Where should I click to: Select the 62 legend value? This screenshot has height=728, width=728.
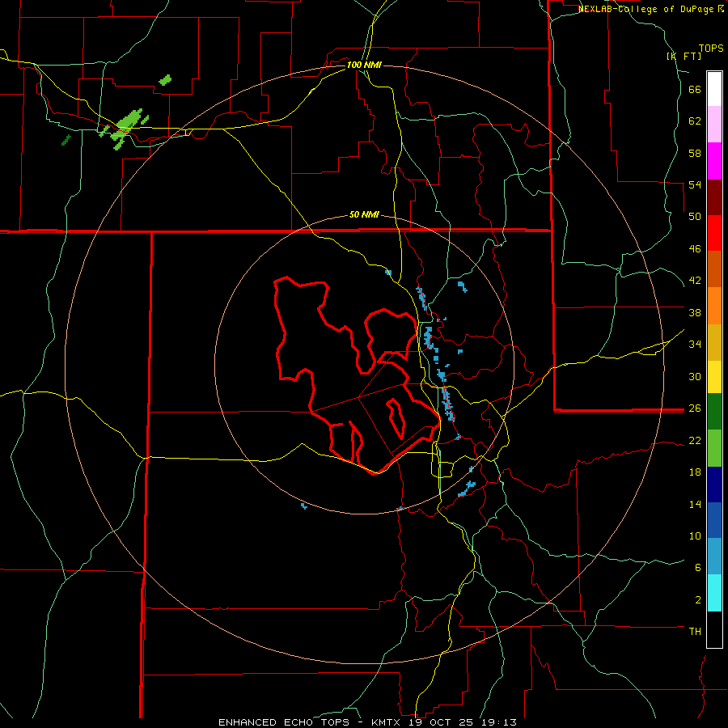point(695,121)
